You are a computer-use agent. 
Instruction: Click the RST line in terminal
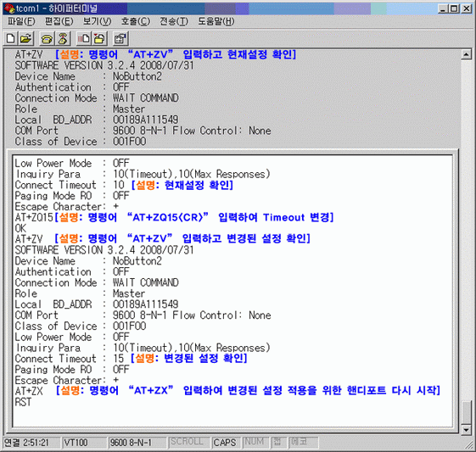point(23,402)
